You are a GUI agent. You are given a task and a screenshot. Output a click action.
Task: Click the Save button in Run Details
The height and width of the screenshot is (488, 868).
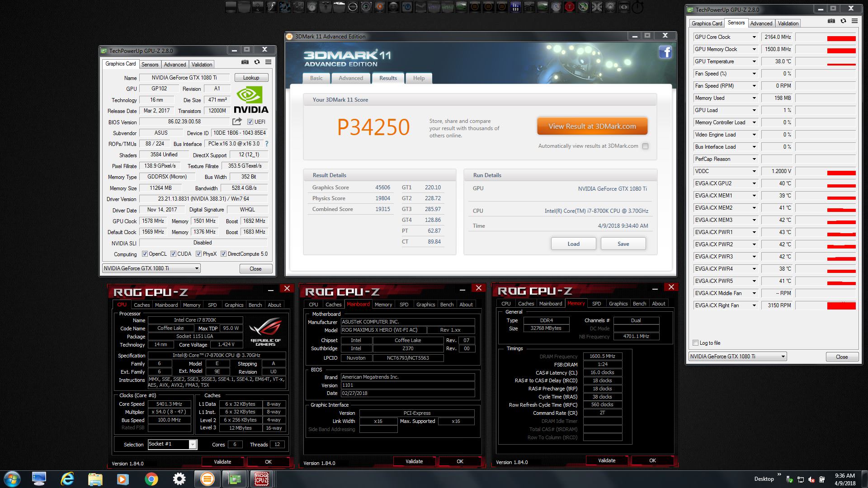[623, 244]
